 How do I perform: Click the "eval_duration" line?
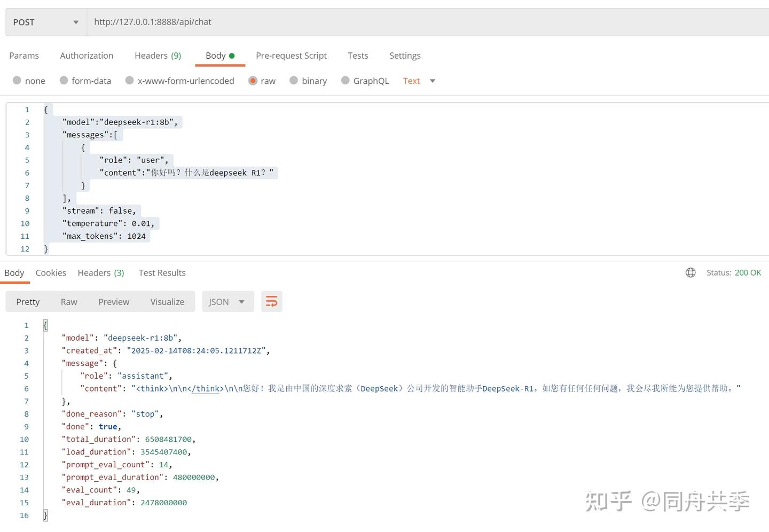tap(124, 503)
